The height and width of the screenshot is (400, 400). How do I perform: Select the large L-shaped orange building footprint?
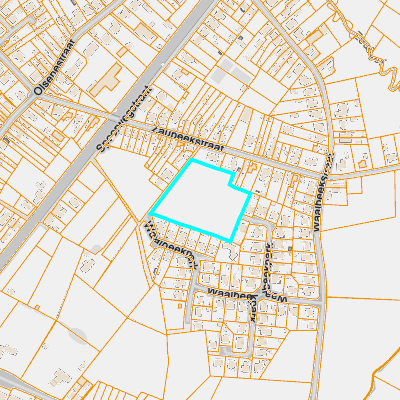click(106, 80)
